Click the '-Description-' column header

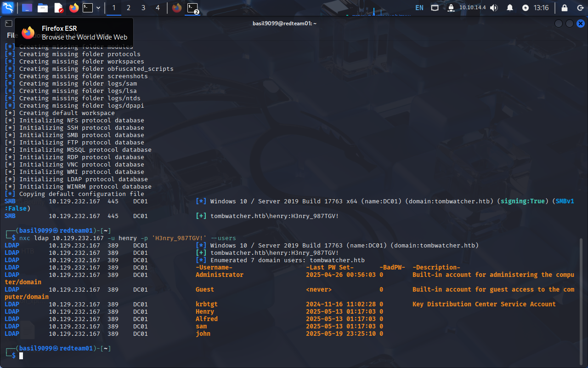coord(436,267)
